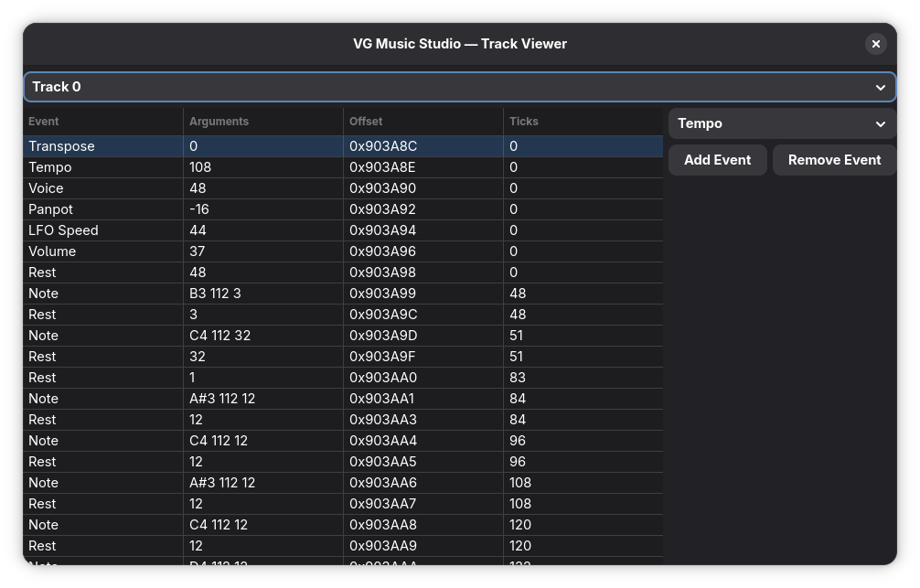Click the Remove Event button
920x588 pixels.
coord(834,160)
